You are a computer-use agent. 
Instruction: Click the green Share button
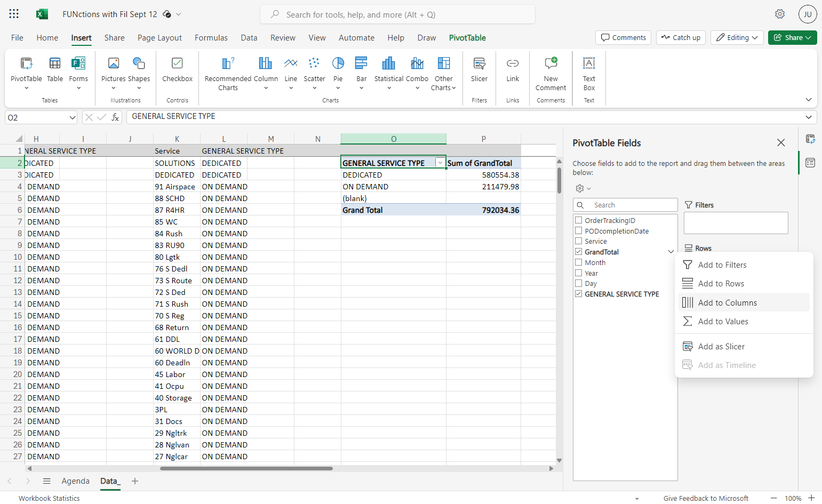(x=792, y=37)
